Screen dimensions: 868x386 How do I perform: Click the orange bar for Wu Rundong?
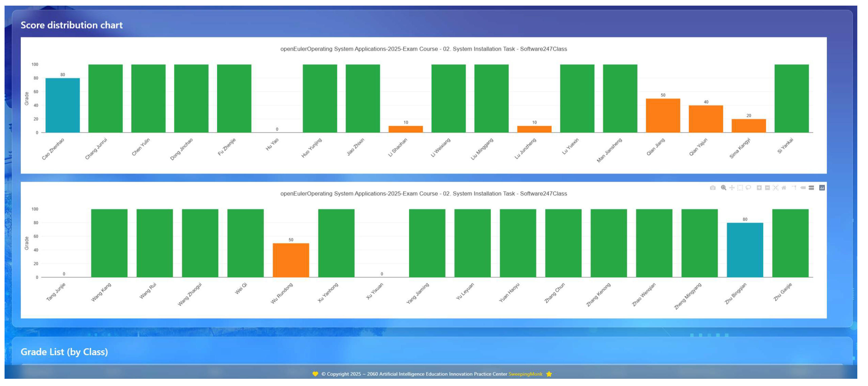pos(291,260)
